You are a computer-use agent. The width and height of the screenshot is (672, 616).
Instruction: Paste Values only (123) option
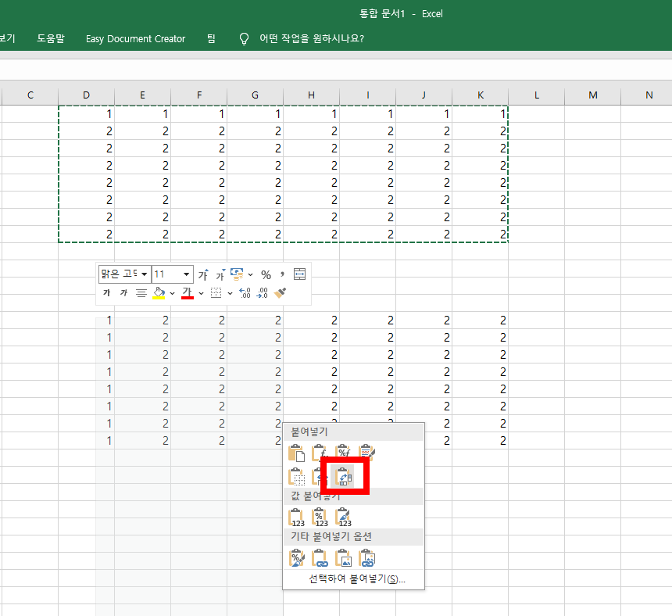[x=297, y=517]
